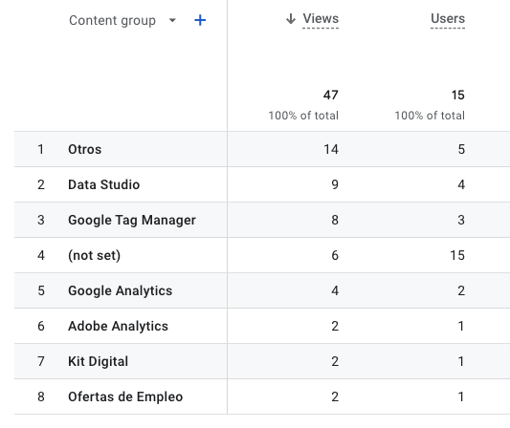Sort table by Views column header
The image size is (510, 428).
[320, 19]
